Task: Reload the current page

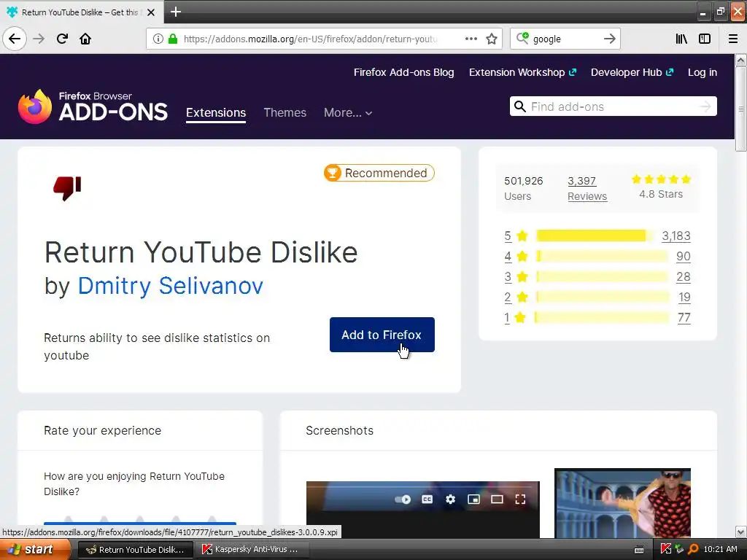Action: [x=62, y=39]
